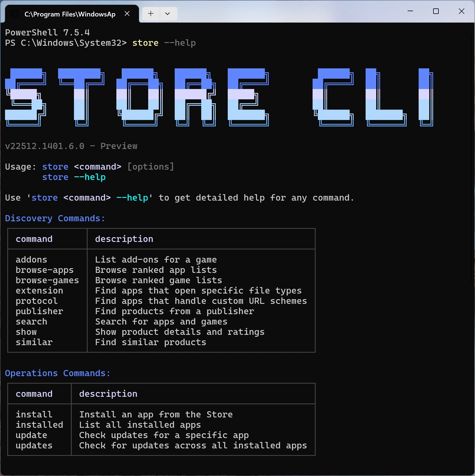Image resolution: width=475 pixels, height=476 pixels.
Task: Click the "PowerShell 7.5.4" header line
Action: coord(47,32)
